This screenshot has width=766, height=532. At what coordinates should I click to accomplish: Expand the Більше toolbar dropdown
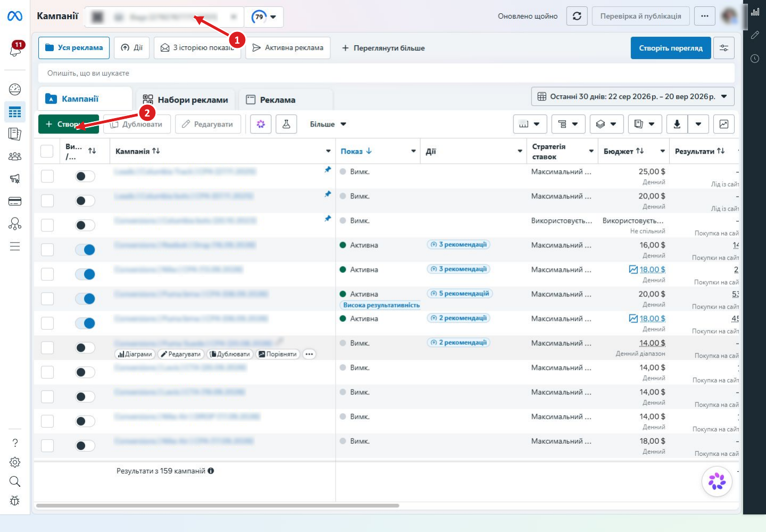328,124
